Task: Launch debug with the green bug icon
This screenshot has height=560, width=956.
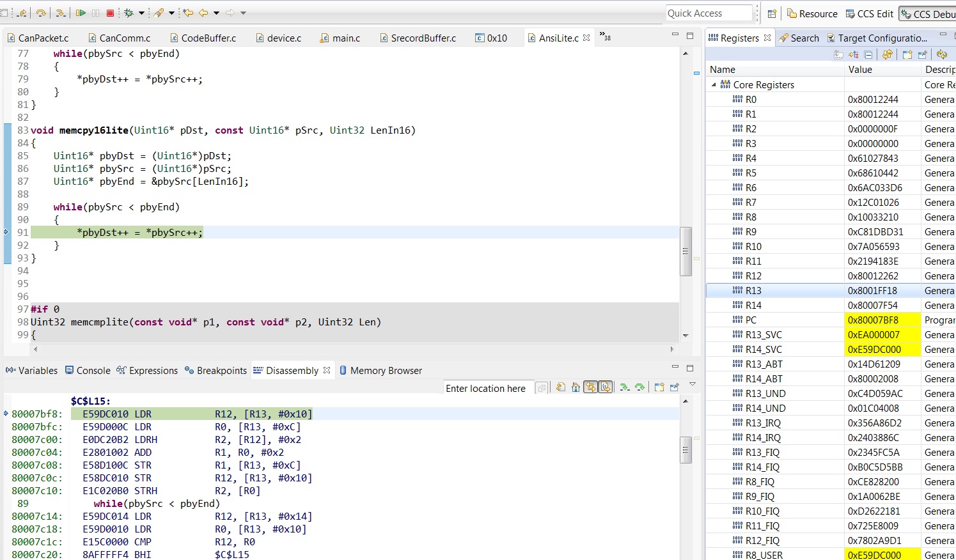Action: 129,13
